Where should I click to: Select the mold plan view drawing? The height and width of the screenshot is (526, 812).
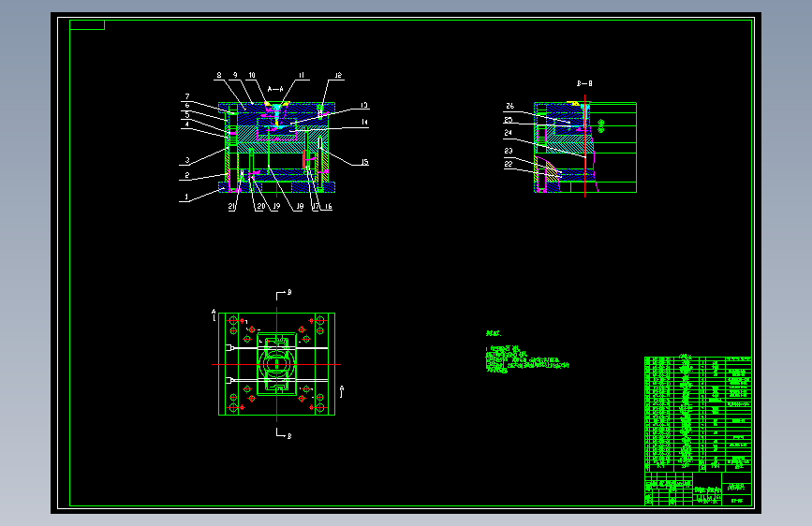pyautogui.click(x=276, y=364)
